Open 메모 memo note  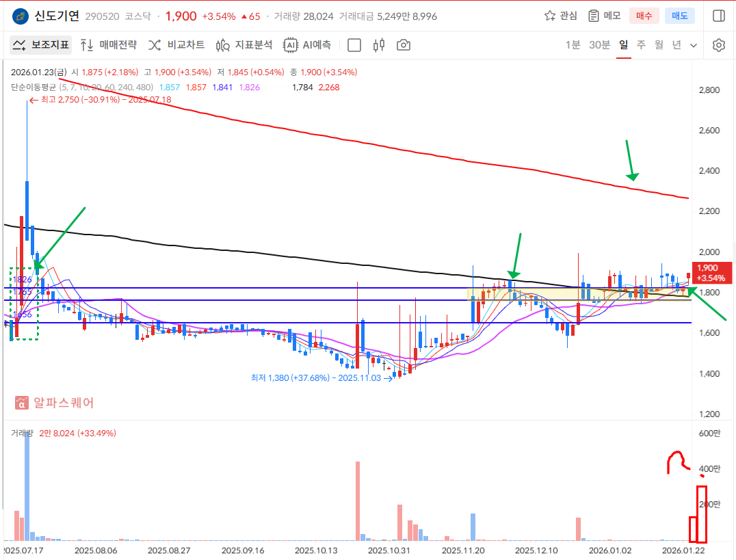[604, 16]
